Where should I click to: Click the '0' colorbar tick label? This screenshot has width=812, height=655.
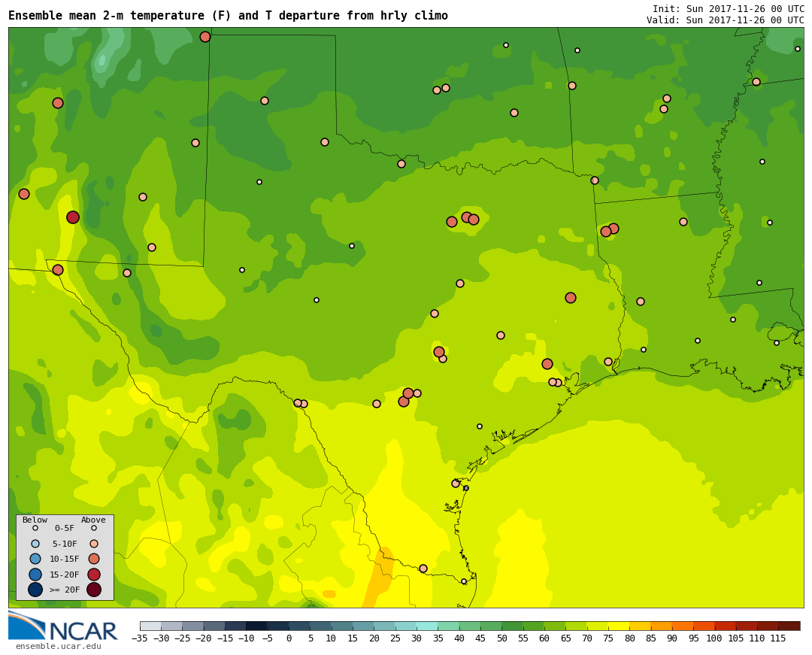[x=289, y=638]
